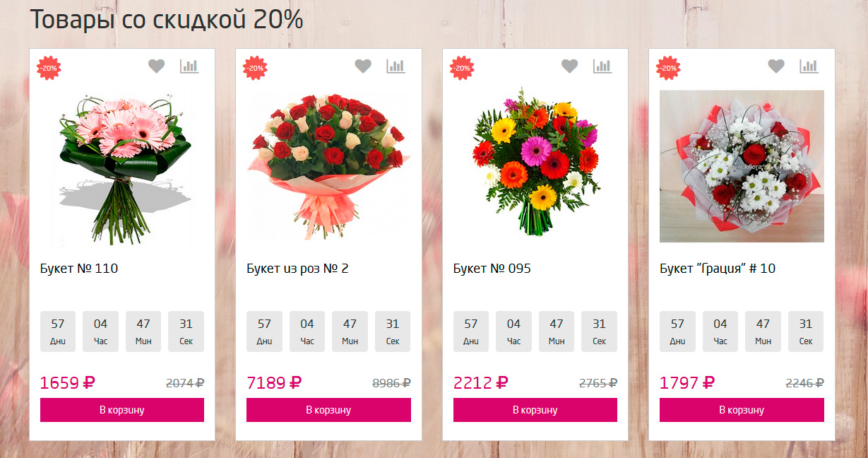
Task: Click the pink gerbera bouquet image
Action: coord(122,168)
